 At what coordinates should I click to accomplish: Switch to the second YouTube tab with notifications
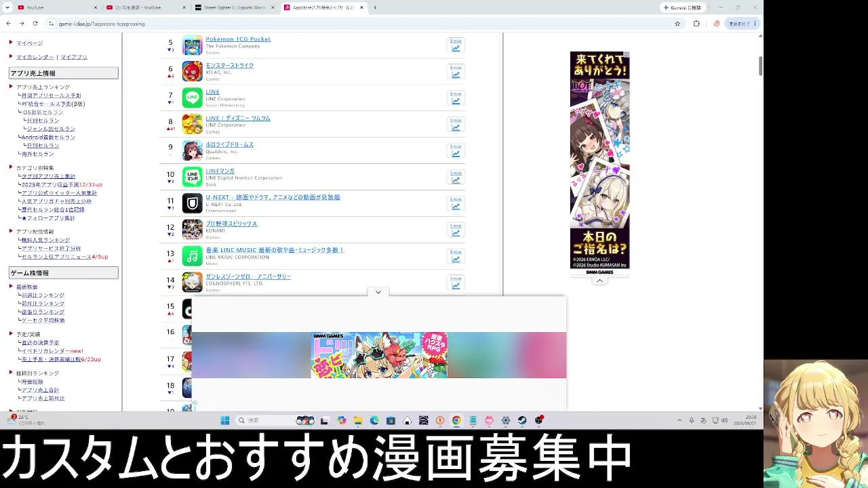click(x=145, y=7)
